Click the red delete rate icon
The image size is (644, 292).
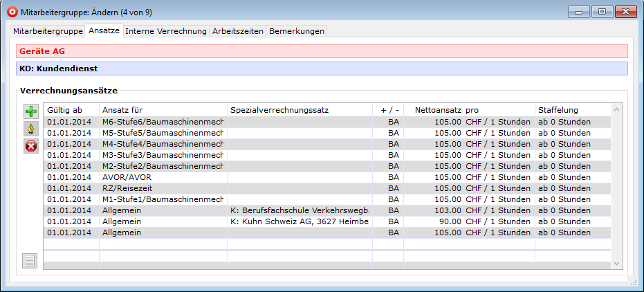click(31, 146)
